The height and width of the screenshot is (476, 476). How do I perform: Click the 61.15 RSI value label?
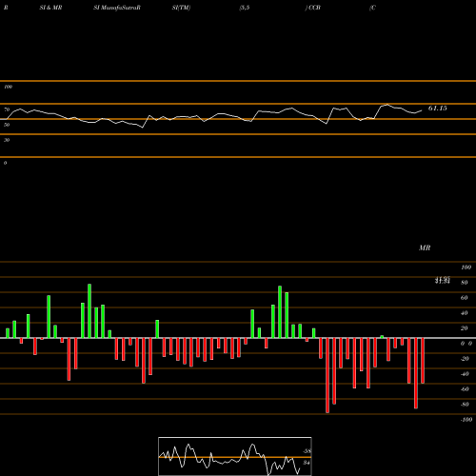click(438, 109)
